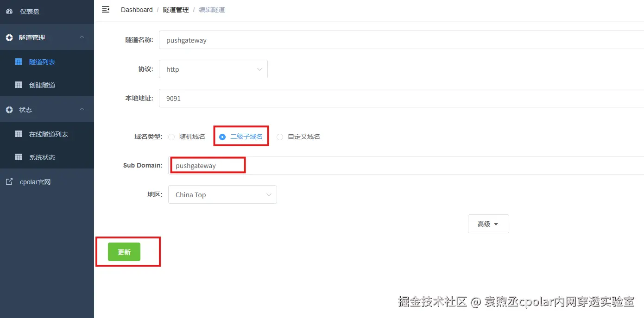Click the icon next to 状态

pyautogui.click(x=9, y=110)
